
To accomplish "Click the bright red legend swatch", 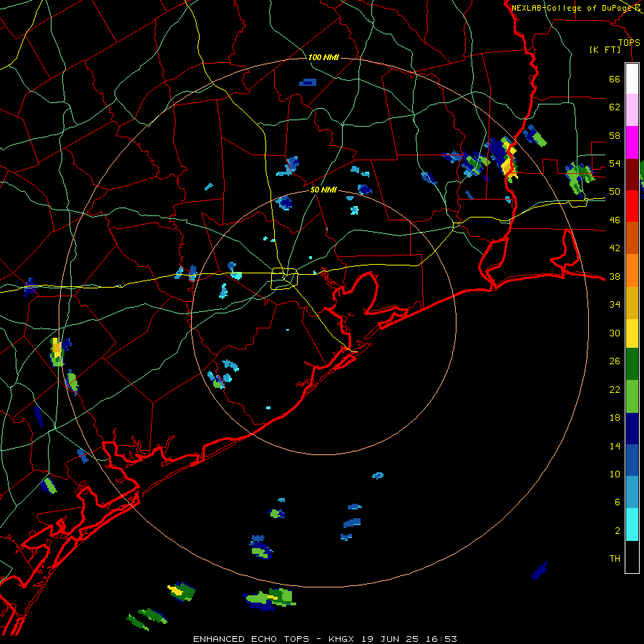I will [x=632, y=206].
